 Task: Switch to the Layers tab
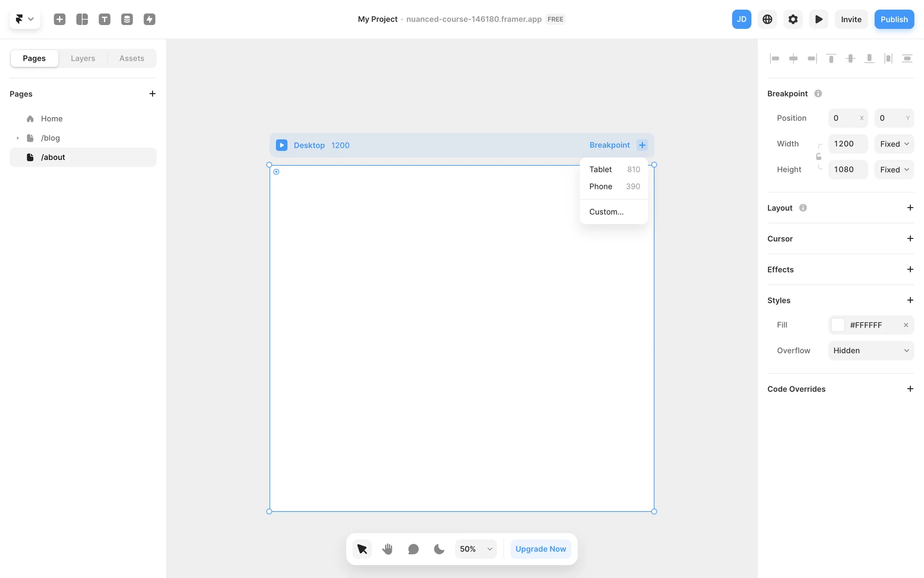tap(83, 58)
